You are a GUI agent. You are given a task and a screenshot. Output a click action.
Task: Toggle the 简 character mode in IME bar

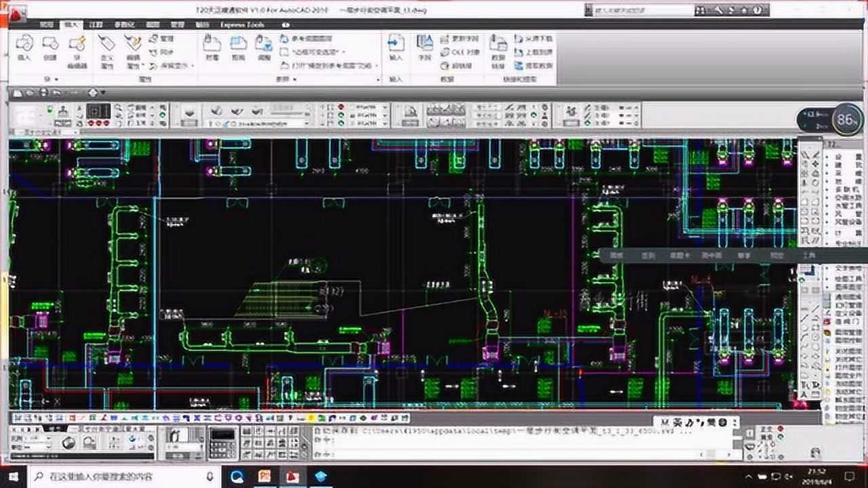click(x=711, y=423)
